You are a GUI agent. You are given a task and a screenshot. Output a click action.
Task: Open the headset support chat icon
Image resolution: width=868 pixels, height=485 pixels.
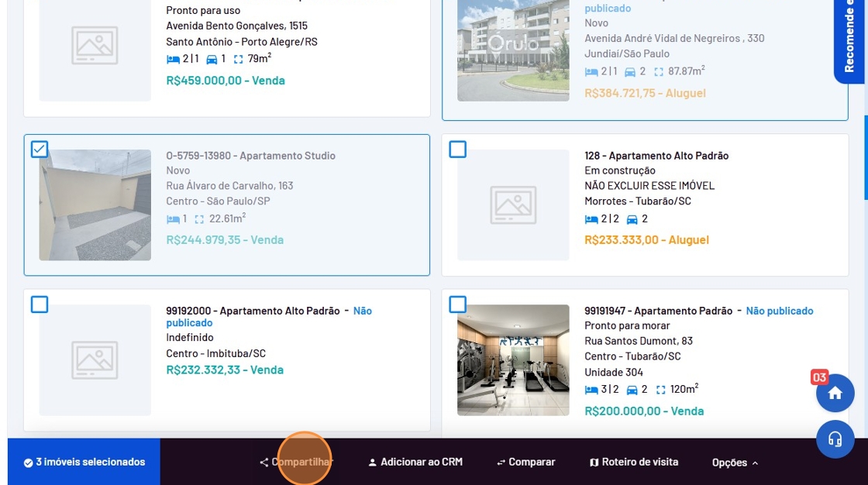pyautogui.click(x=835, y=439)
